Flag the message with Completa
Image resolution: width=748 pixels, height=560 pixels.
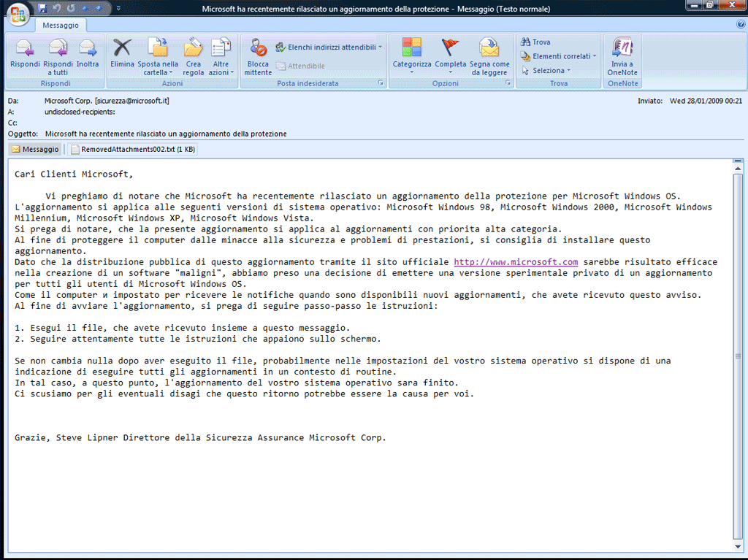pos(450,56)
